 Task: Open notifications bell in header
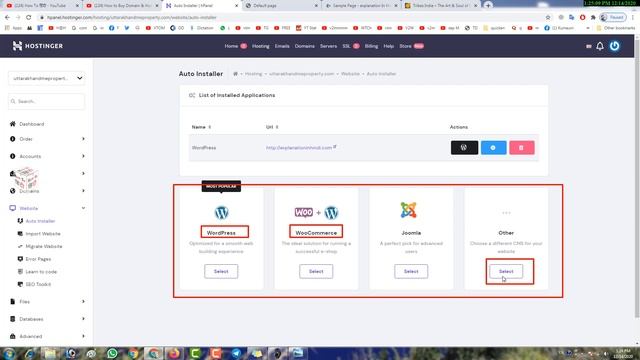tap(600, 46)
